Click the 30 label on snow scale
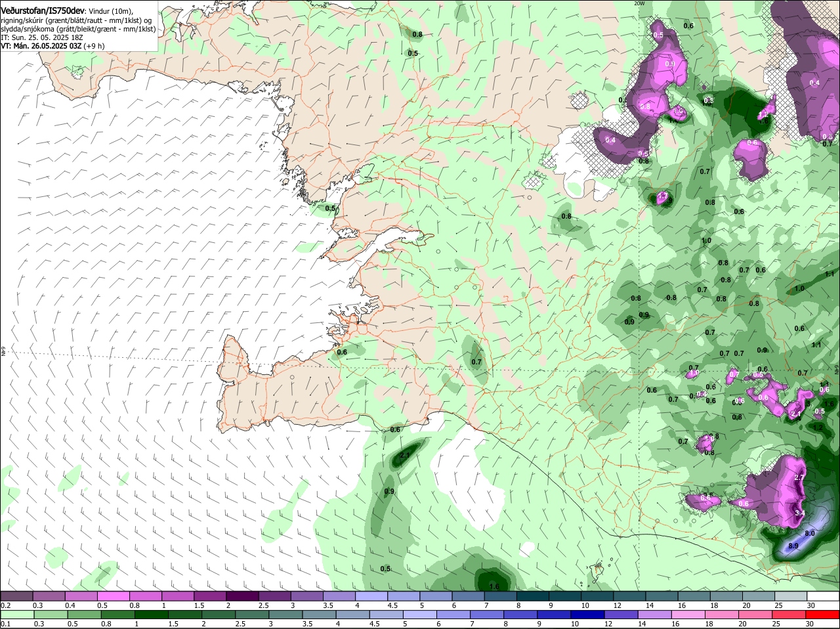 811,605
